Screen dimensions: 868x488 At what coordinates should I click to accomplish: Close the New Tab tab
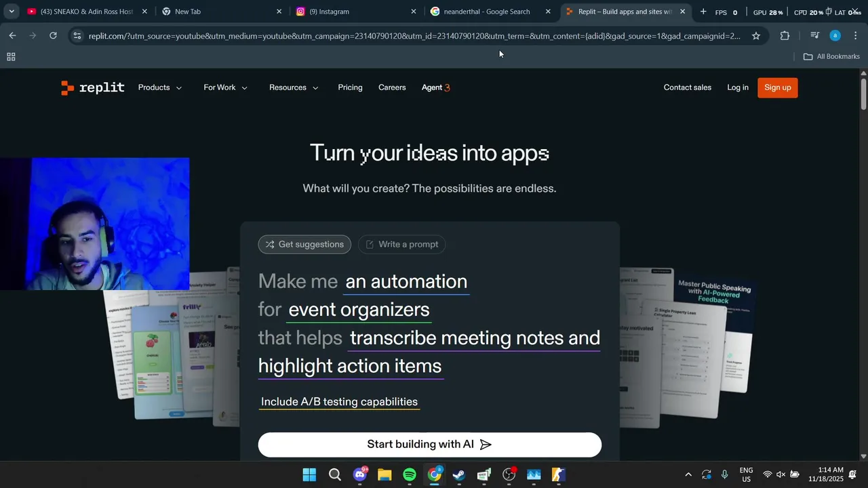(x=279, y=12)
